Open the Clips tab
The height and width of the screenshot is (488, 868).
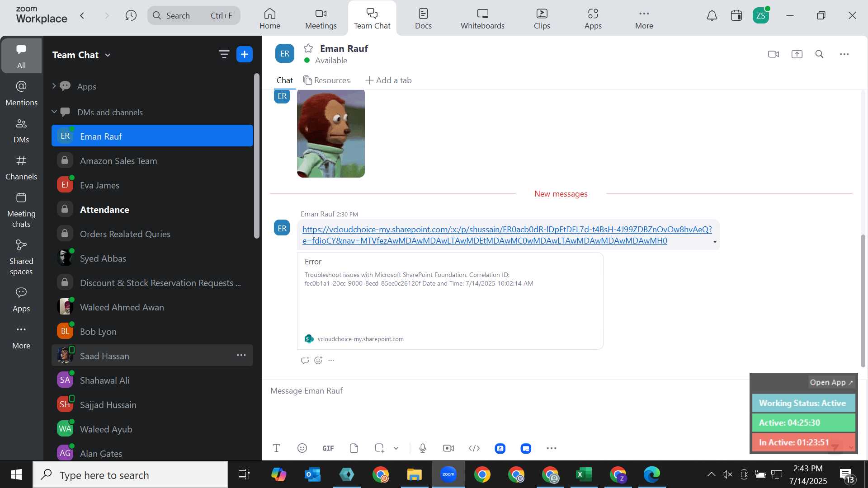[x=542, y=19]
